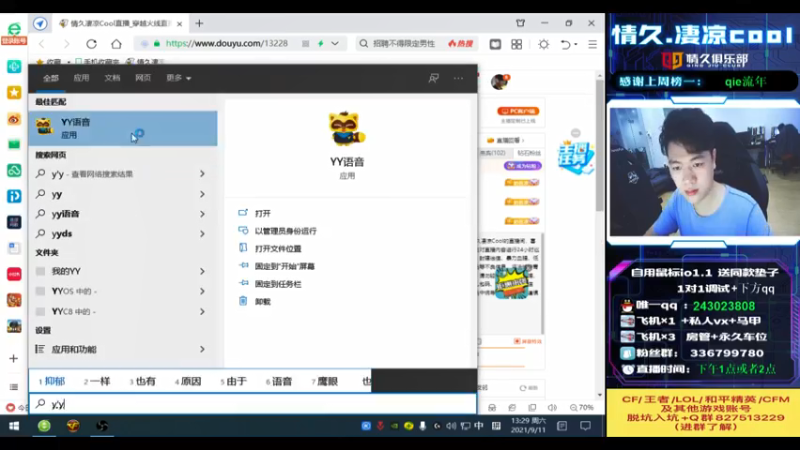Click the browser forward arrow
This screenshot has width=800, height=450.
tap(66, 44)
